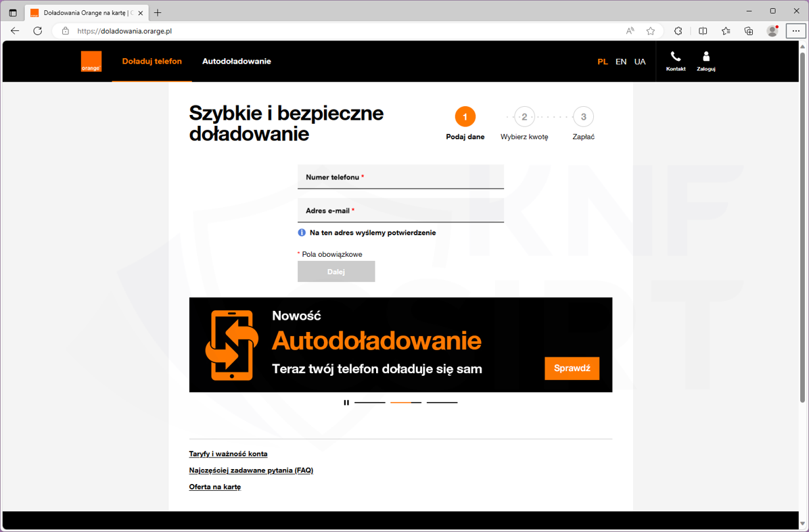This screenshot has width=809, height=532.
Task: Add page to favorites star icon
Action: click(x=650, y=31)
